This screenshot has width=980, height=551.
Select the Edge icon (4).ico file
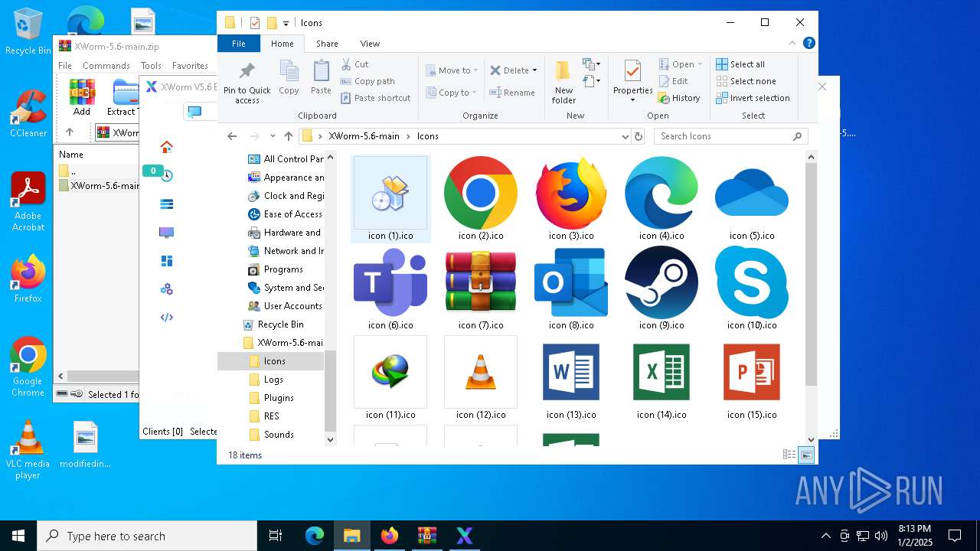(x=661, y=199)
